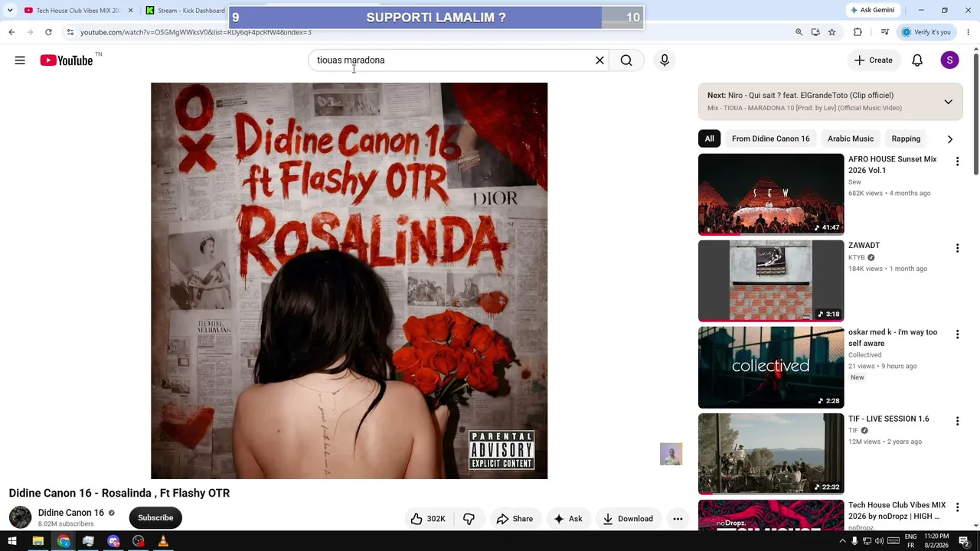980x551 pixels.
Task: Open the zoom magnifier in the address bar
Action: coord(799,32)
